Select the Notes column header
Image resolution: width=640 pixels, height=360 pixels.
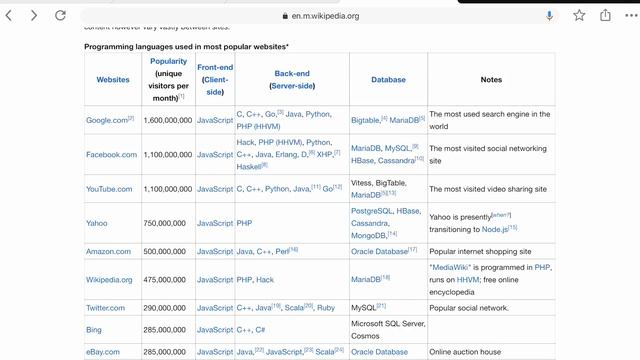point(491,80)
